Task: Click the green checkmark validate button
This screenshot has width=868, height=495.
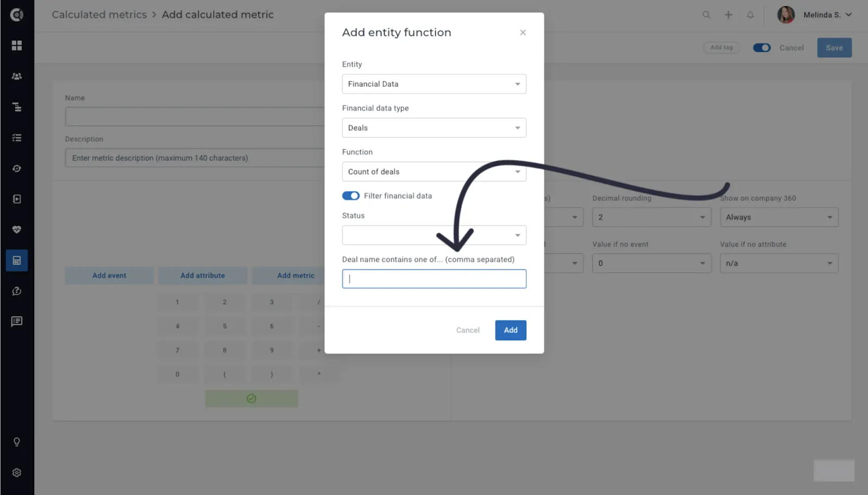Action: (x=252, y=398)
